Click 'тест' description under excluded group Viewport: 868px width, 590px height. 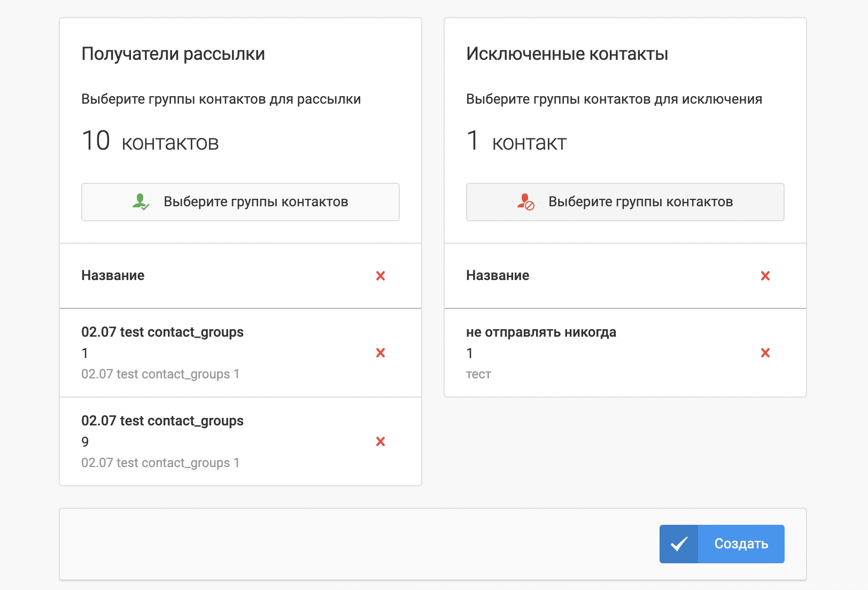478,374
